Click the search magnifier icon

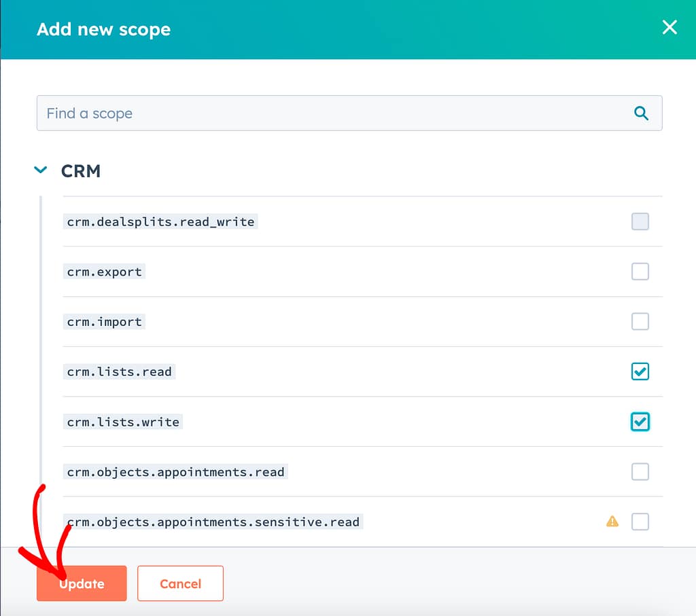click(641, 113)
